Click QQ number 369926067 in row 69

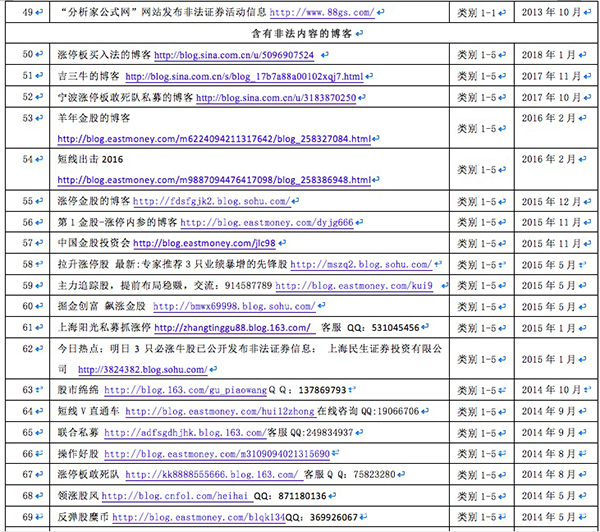click(334, 518)
